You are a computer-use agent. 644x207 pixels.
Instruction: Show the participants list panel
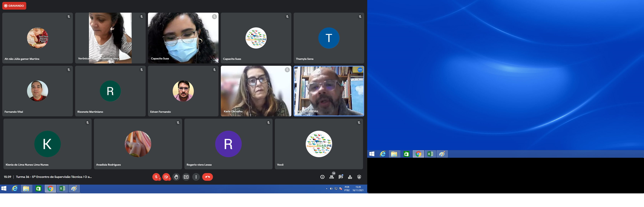coord(332,177)
